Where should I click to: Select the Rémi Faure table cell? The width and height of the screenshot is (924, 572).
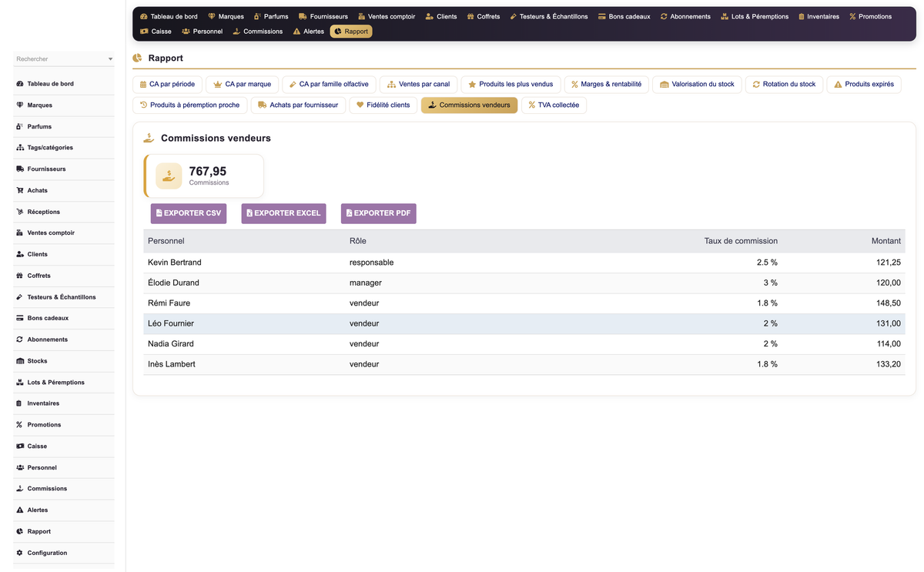[x=244, y=303]
